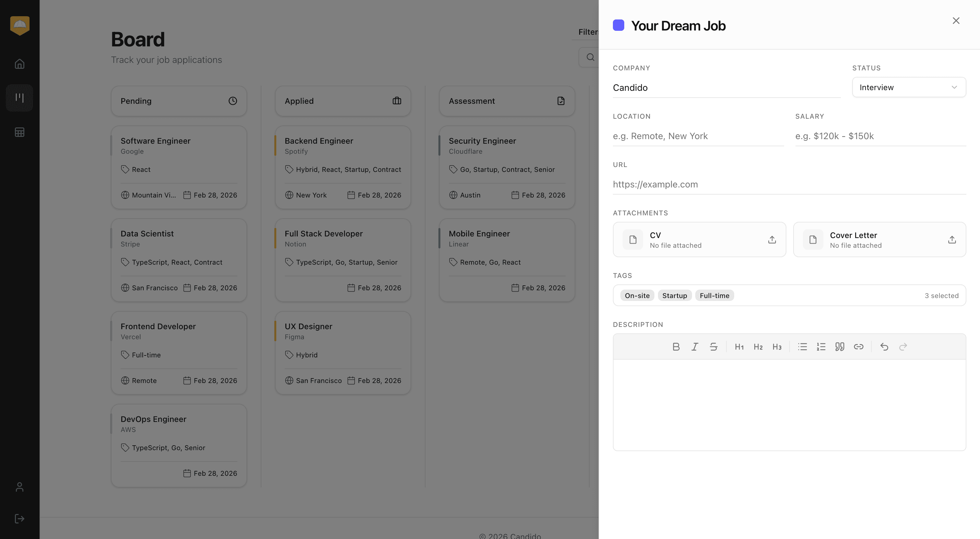Toggle bold formatting in the description editor
This screenshot has height=539, width=980.
(676, 347)
